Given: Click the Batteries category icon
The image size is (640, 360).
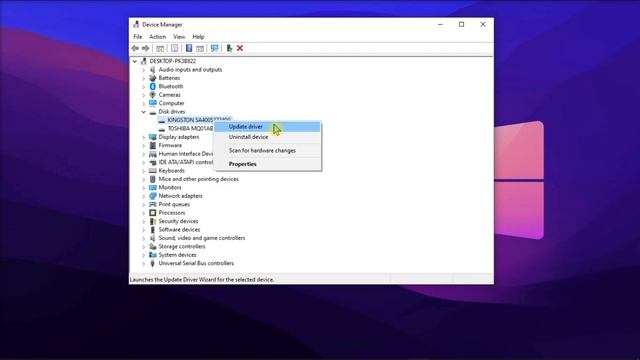Looking at the screenshot, I should pos(153,78).
